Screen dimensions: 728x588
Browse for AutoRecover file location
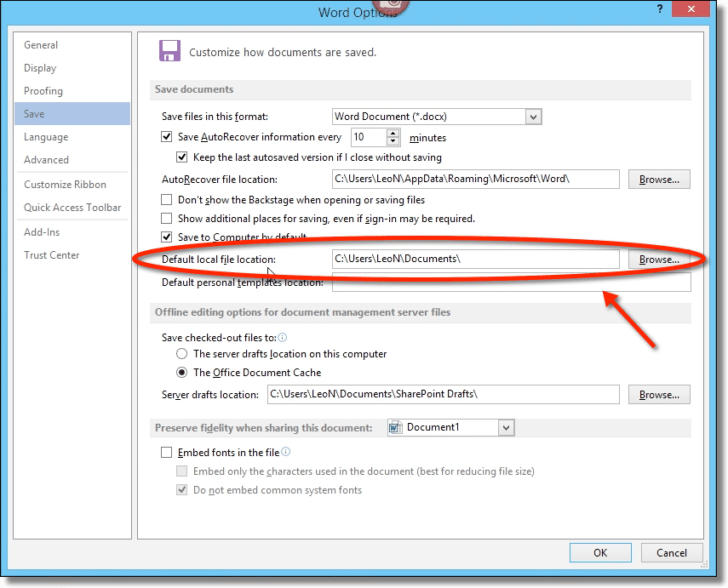[659, 180]
